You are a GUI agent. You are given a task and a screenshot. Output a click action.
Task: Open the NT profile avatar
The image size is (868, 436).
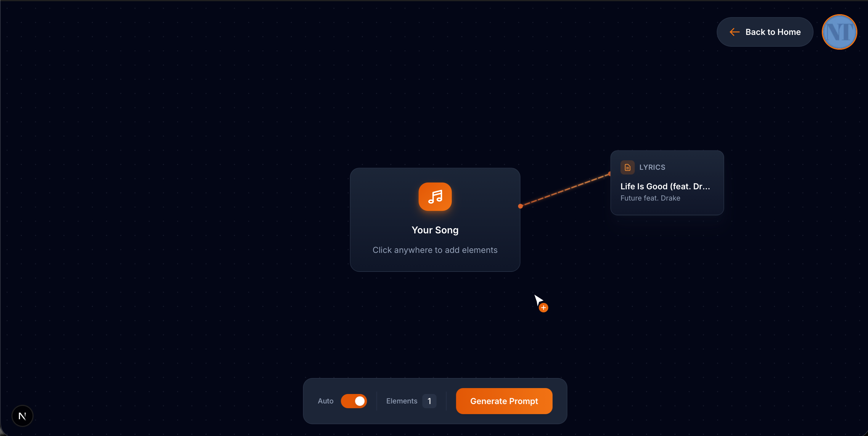point(839,32)
